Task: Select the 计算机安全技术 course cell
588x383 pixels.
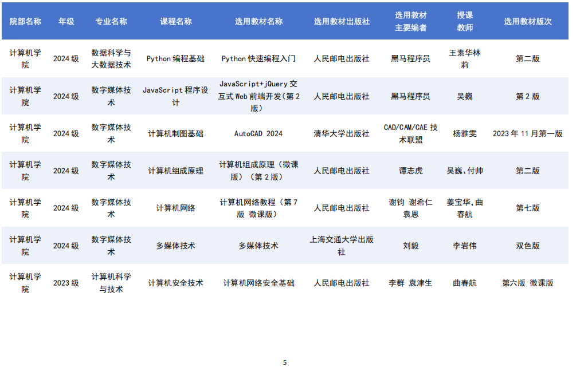Action: [175, 283]
